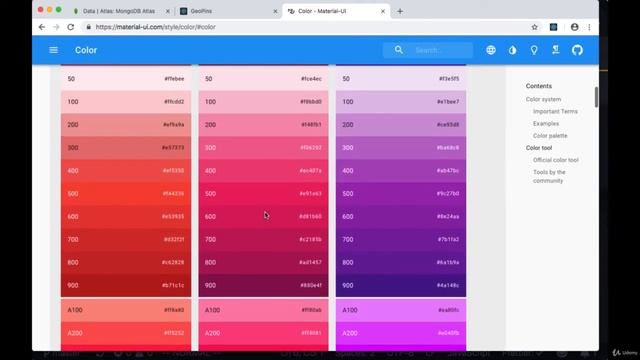Select purple 50 swatch #f3e5f5
The height and width of the screenshot is (360, 640).
pos(401,79)
